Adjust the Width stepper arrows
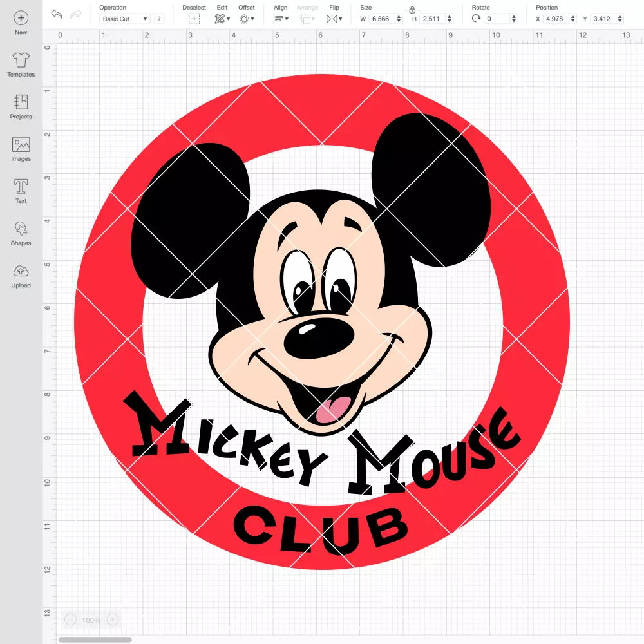This screenshot has height=644, width=644. pos(399,19)
